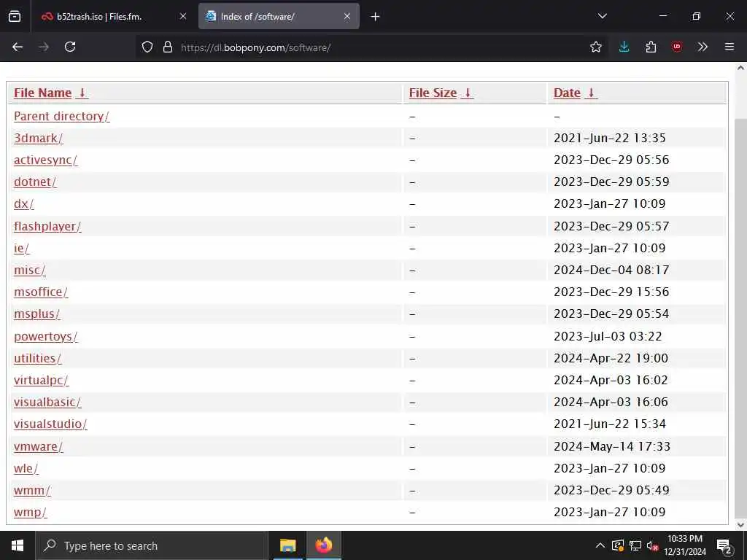Screen dimensions: 747x560
Task: Open the wmm folder
Action: pyautogui.click(x=32, y=490)
